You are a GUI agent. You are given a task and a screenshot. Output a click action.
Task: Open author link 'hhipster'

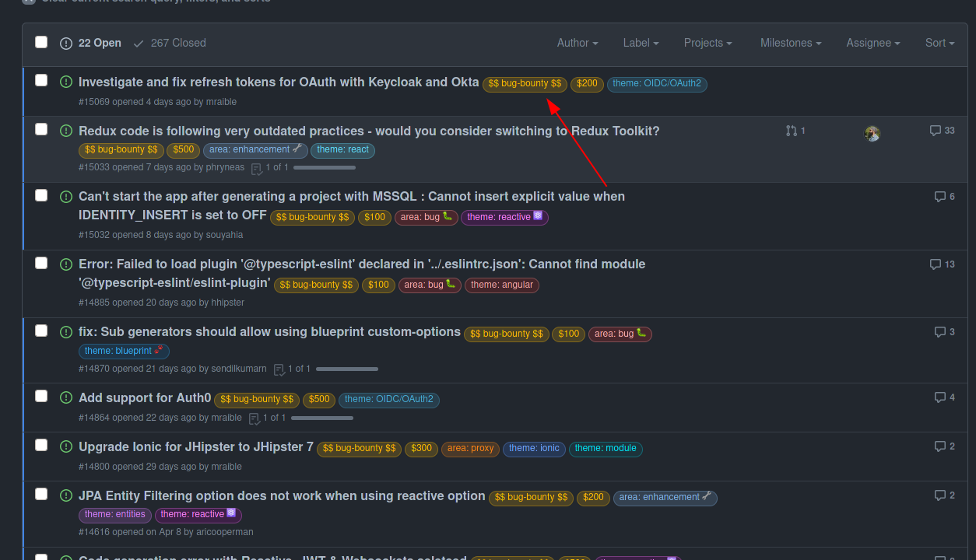click(228, 303)
